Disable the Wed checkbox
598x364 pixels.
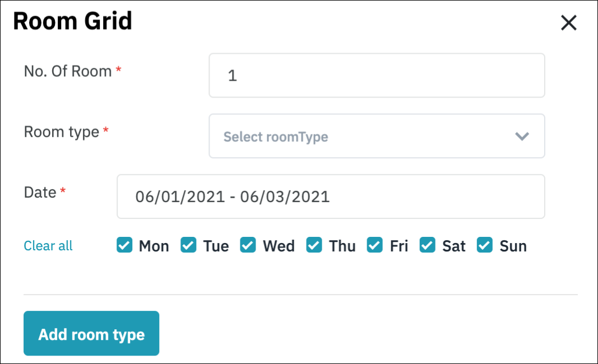[x=248, y=245]
